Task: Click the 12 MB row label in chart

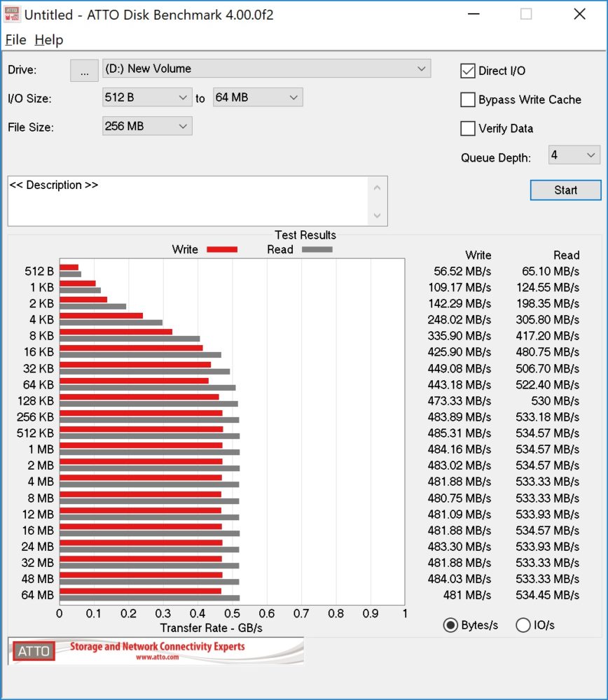Action: click(38, 514)
